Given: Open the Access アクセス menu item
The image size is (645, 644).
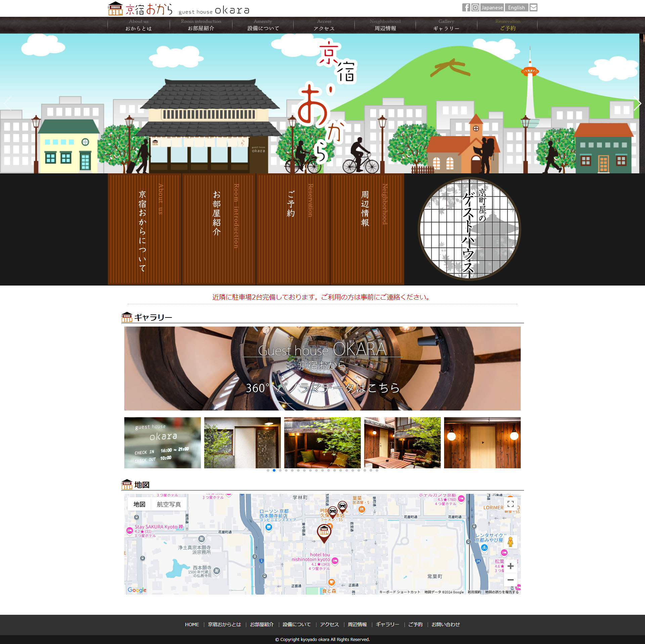Looking at the screenshot, I should coord(324,25).
